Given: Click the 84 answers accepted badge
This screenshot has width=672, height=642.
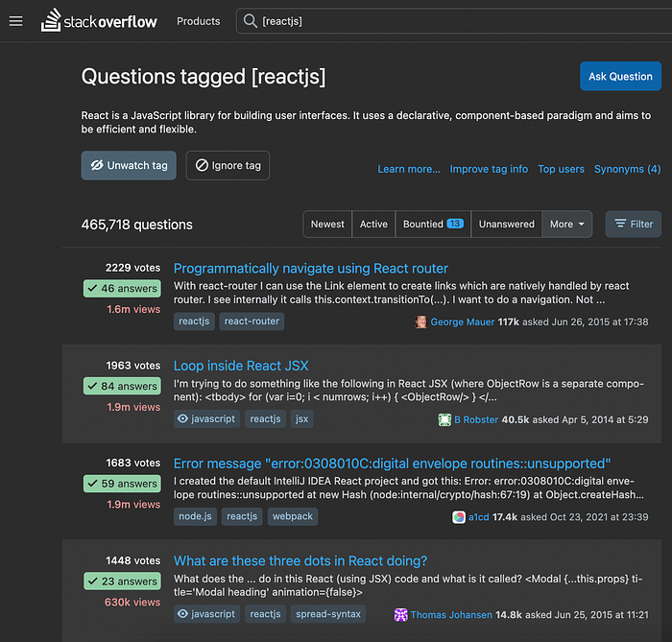Looking at the screenshot, I should pos(122,387).
